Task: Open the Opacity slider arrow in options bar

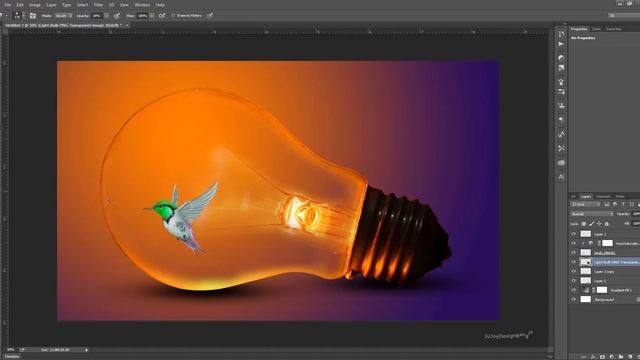Action: (107, 16)
